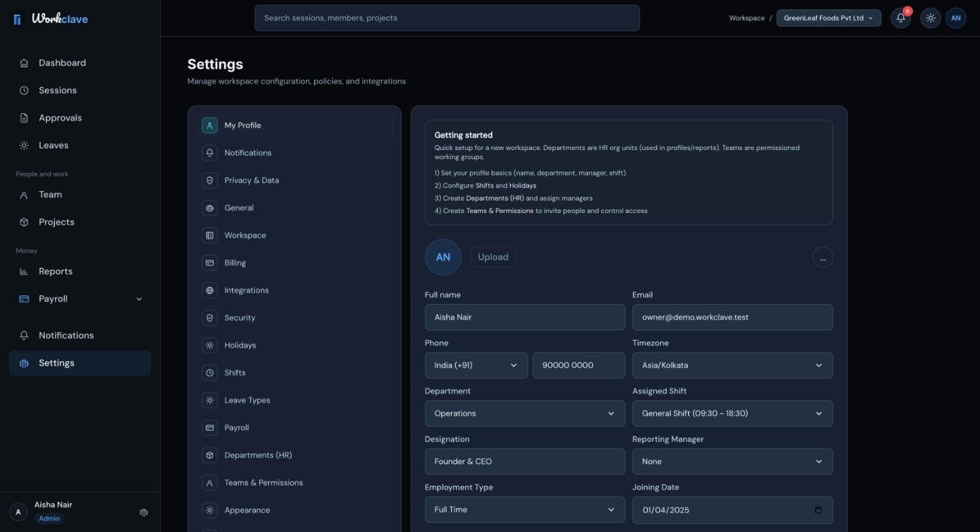Screen dimensions: 980x532
Task: Click the My Profile person icon
Action: 210,125
